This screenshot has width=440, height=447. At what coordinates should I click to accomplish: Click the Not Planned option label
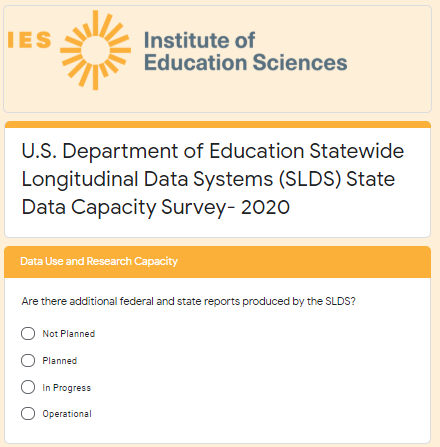tap(69, 334)
